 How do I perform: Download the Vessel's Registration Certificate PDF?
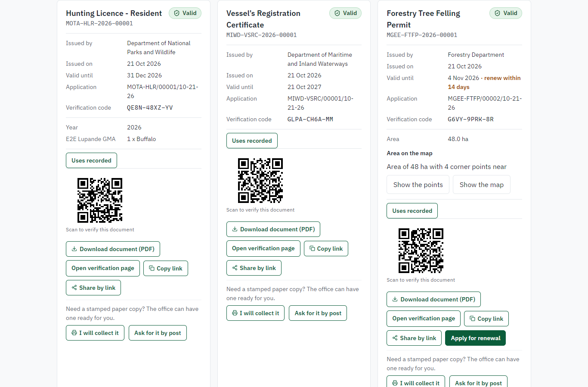pos(273,229)
